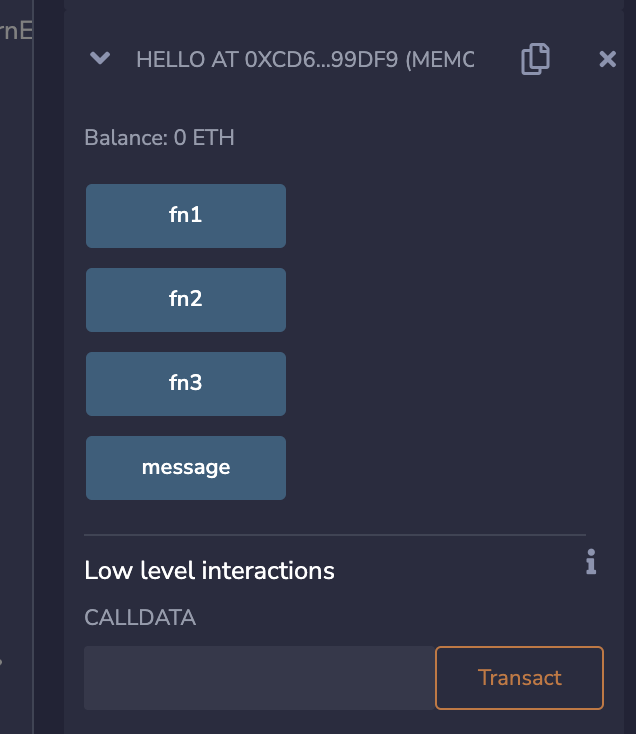The width and height of the screenshot is (636, 734).
Task: Click the Balance: 0 ETH text
Action: point(159,138)
